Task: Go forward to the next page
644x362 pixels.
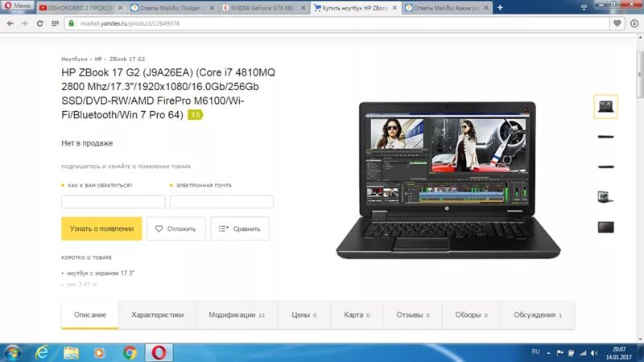Action: point(25,23)
